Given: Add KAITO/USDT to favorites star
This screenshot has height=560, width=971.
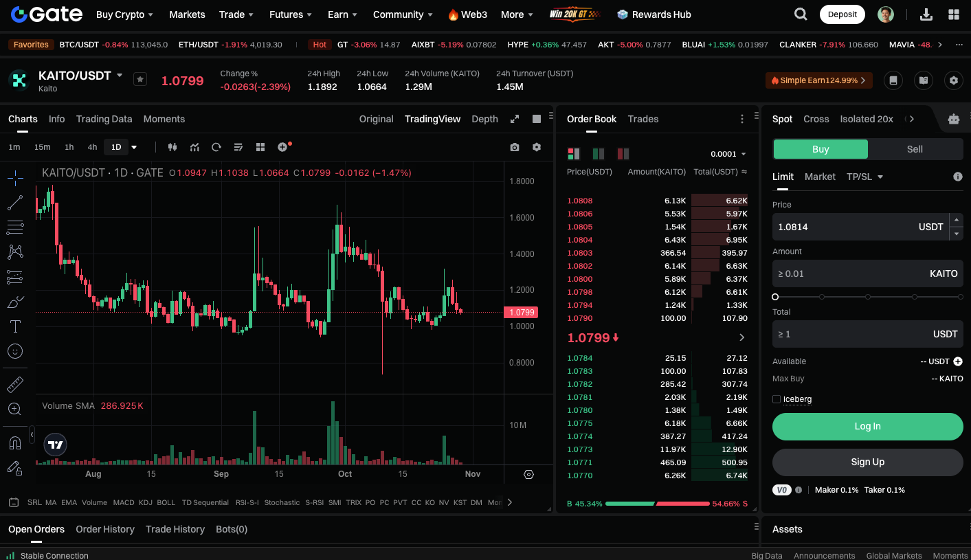Looking at the screenshot, I should coord(140,80).
